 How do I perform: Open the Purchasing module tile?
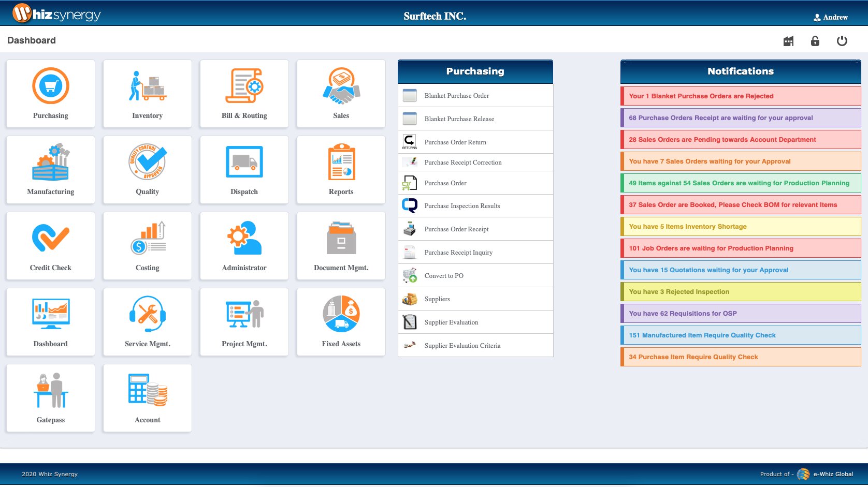51,94
